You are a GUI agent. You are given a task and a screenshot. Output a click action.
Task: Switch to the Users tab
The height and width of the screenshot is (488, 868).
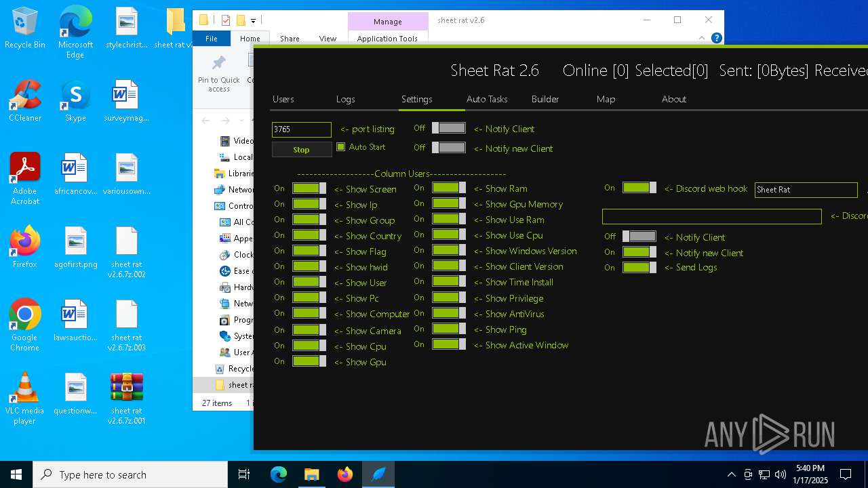(283, 99)
